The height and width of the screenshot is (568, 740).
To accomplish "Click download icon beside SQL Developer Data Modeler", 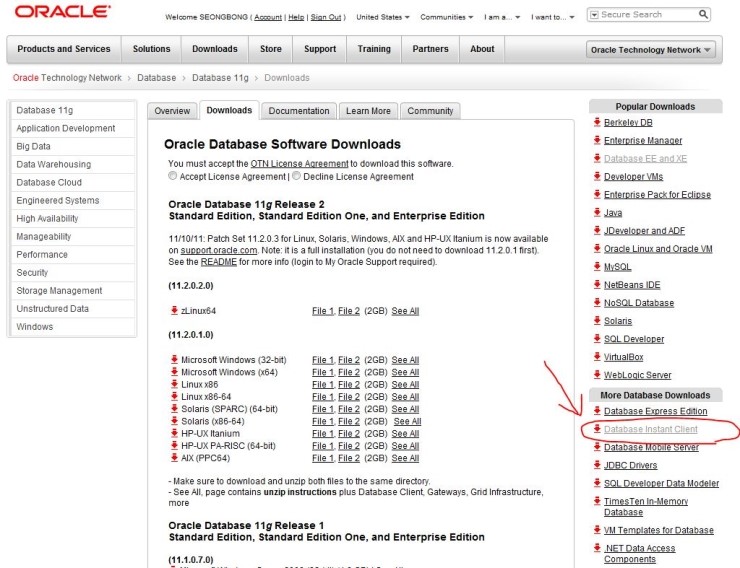I will pos(597,483).
